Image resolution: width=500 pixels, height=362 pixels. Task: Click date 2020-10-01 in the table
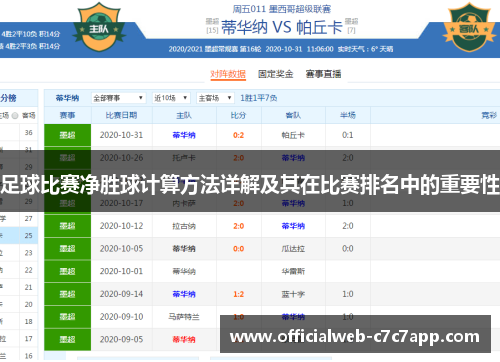point(121,271)
